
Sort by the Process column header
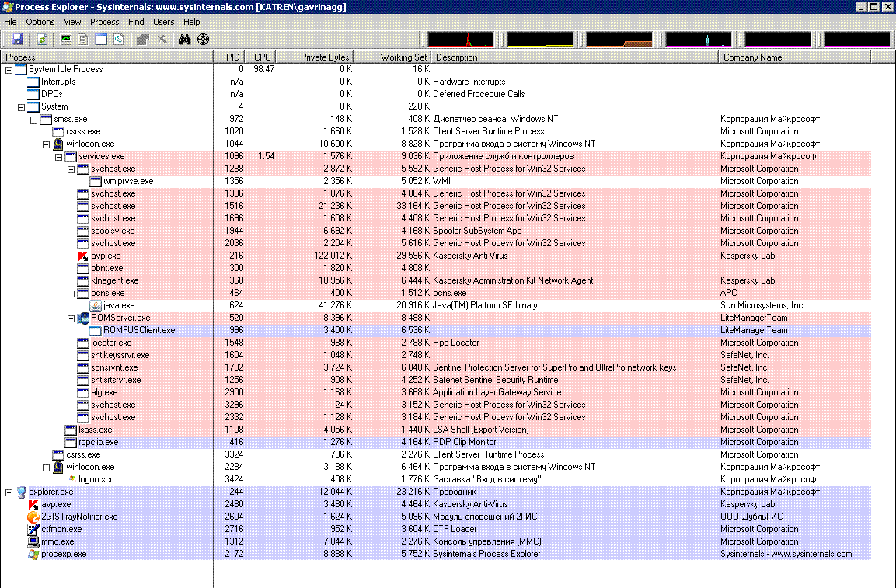tap(107, 57)
